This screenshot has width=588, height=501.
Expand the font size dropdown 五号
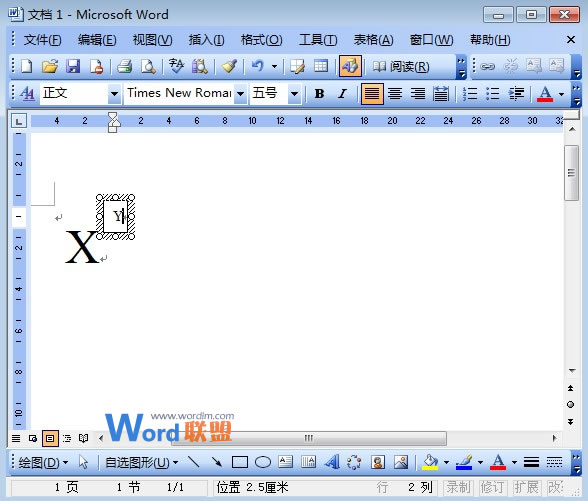(295, 93)
